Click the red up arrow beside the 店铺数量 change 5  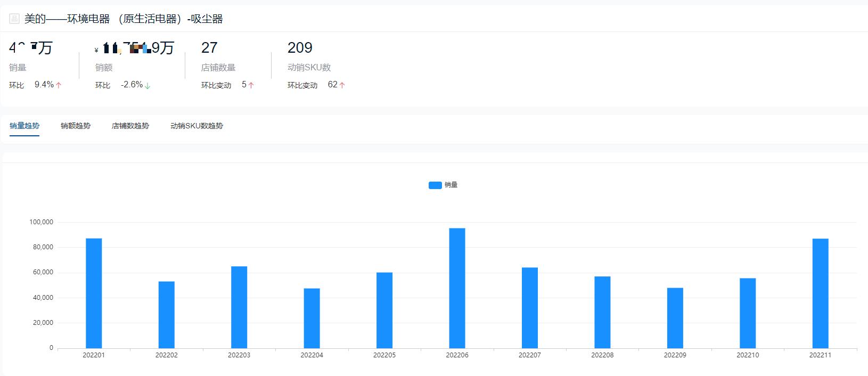tap(251, 85)
